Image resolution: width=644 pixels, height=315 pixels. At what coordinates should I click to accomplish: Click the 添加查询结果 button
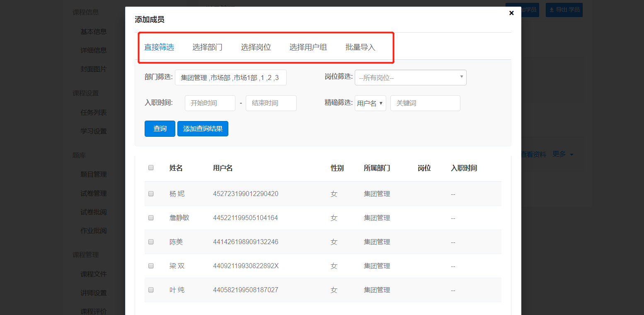click(203, 128)
